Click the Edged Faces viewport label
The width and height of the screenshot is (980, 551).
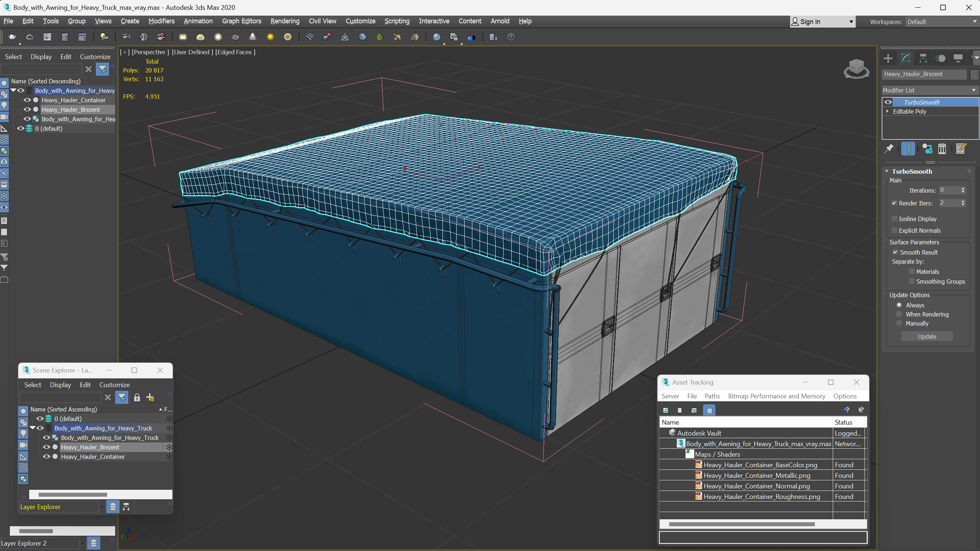click(235, 52)
